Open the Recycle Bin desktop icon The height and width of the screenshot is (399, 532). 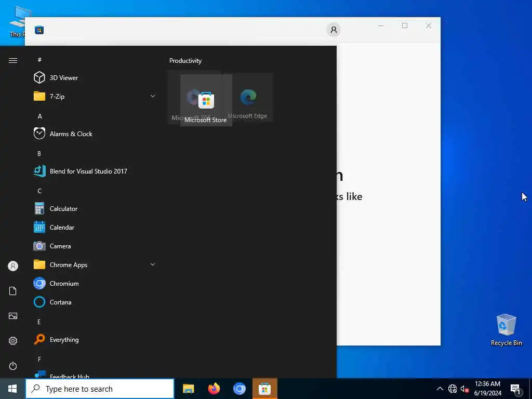click(x=506, y=330)
